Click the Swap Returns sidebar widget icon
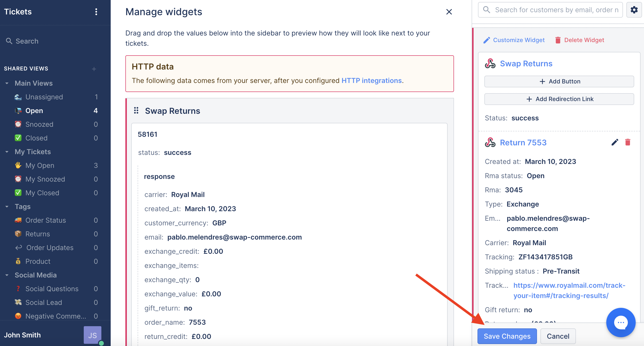The image size is (644, 346). click(x=490, y=63)
